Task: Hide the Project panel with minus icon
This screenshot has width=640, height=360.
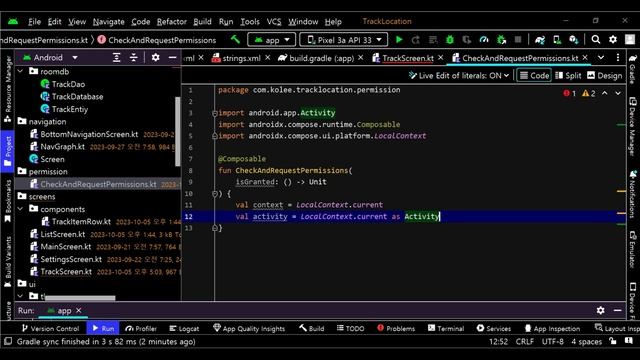Action: (x=173, y=58)
